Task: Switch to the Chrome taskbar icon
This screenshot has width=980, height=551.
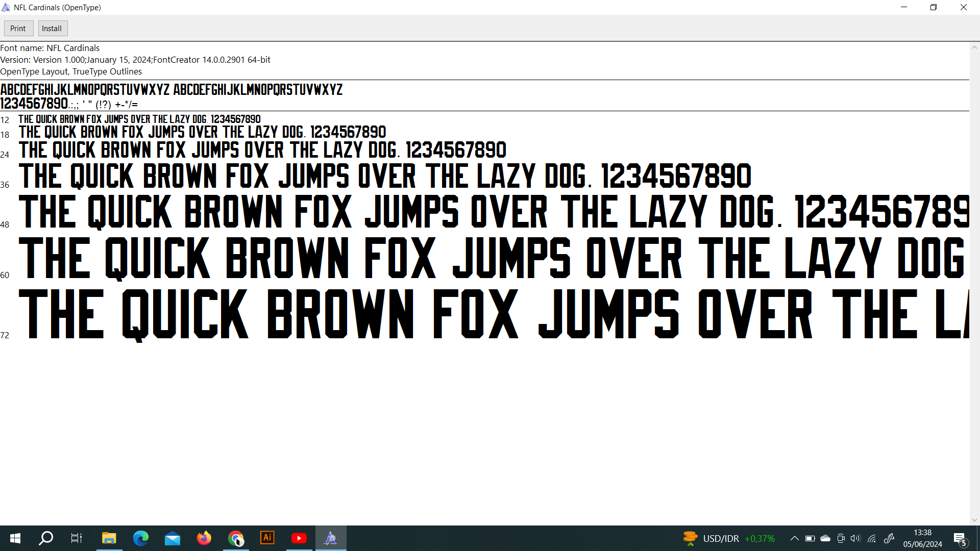Action: point(236,538)
